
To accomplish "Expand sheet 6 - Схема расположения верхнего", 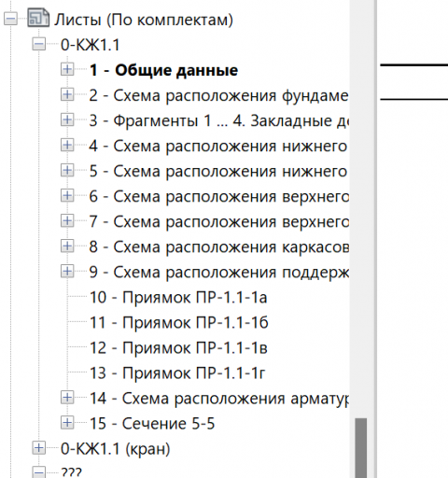I will [67, 195].
